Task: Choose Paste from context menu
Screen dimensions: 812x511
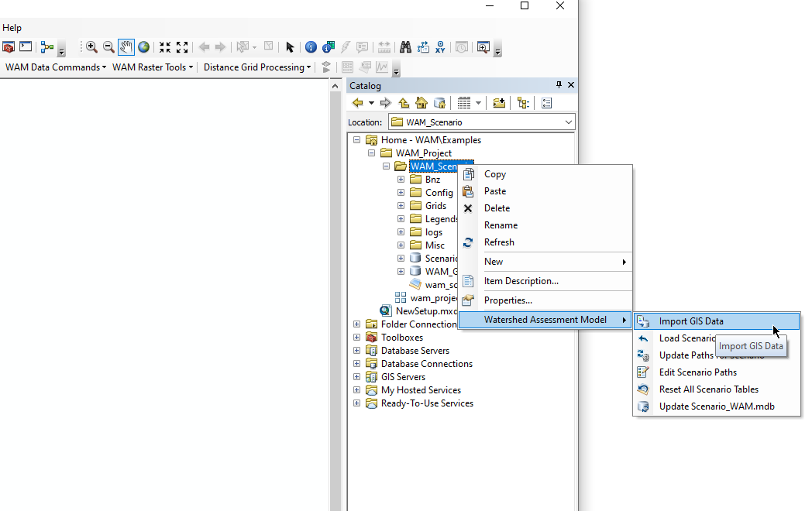Action: (545, 191)
